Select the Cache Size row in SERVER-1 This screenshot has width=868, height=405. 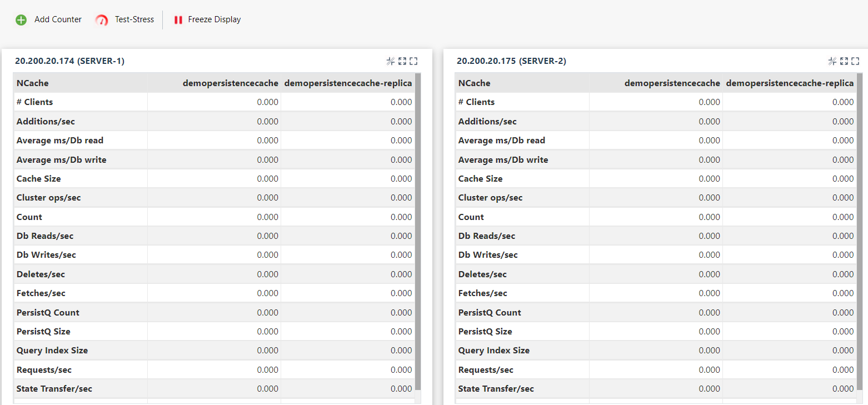pyautogui.click(x=214, y=179)
